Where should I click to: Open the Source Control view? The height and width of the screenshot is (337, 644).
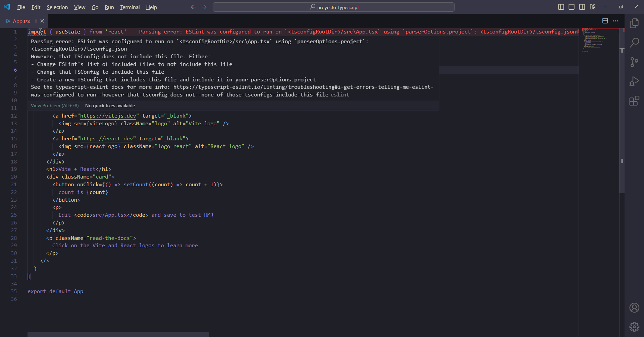[634, 62]
